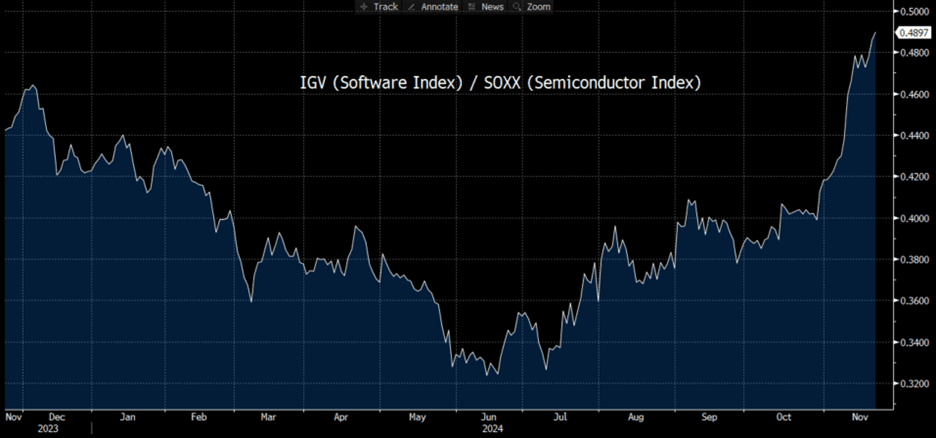Click the Jun month label
The width and height of the screenshot is (936, 438).
pos(489,417)
